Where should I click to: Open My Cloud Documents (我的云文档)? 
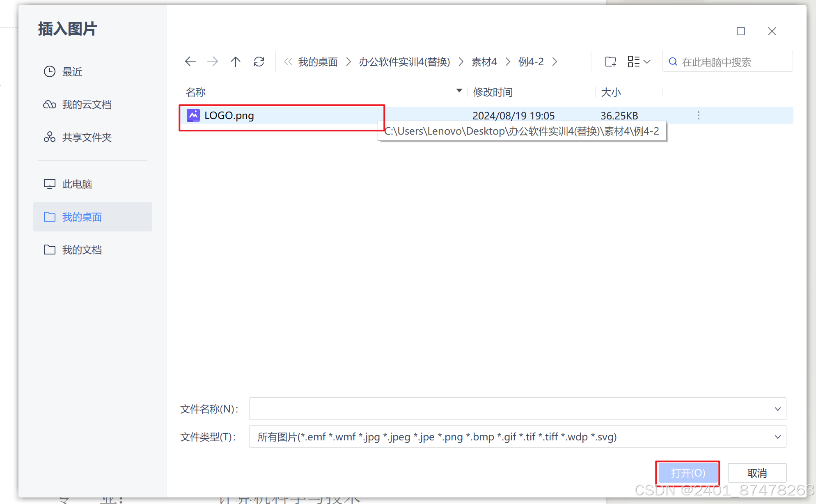[x=86, y=105]
